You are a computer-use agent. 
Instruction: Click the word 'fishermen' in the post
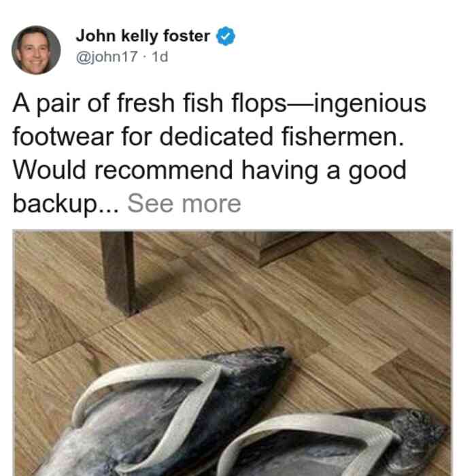pos(343,137)
